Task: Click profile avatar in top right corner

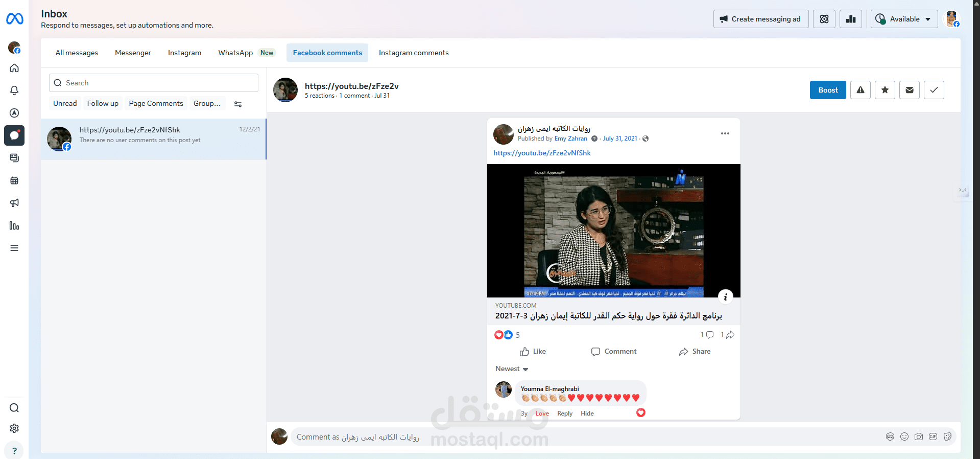Action: (x=951, y=19)
